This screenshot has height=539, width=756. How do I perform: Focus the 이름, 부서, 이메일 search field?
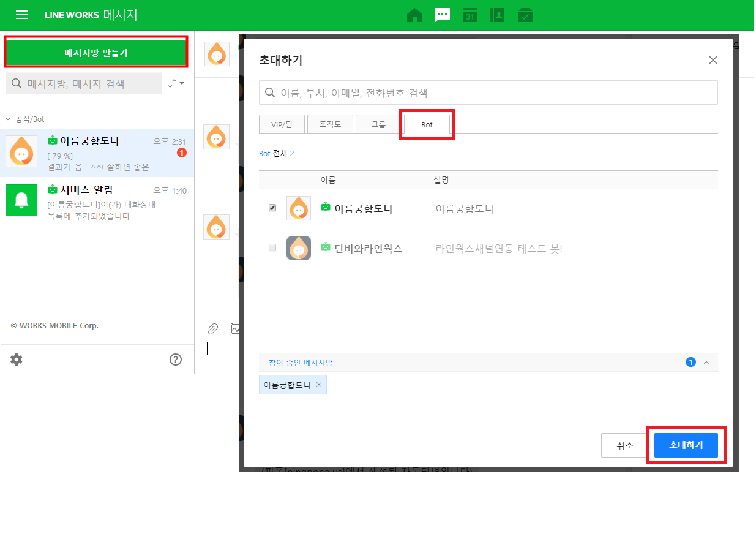(488, 92)
